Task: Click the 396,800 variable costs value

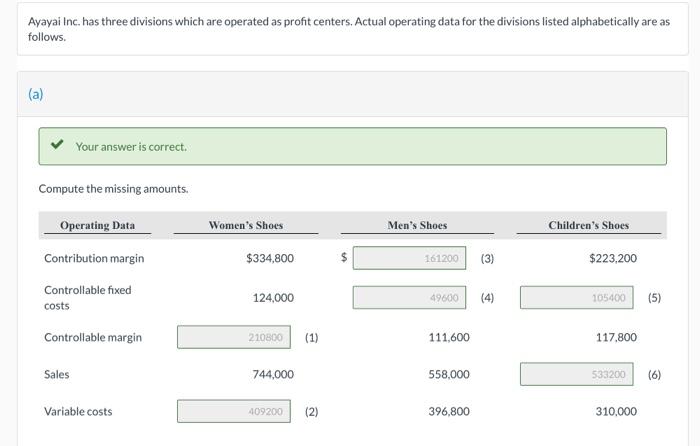Action: pos(449,412)
